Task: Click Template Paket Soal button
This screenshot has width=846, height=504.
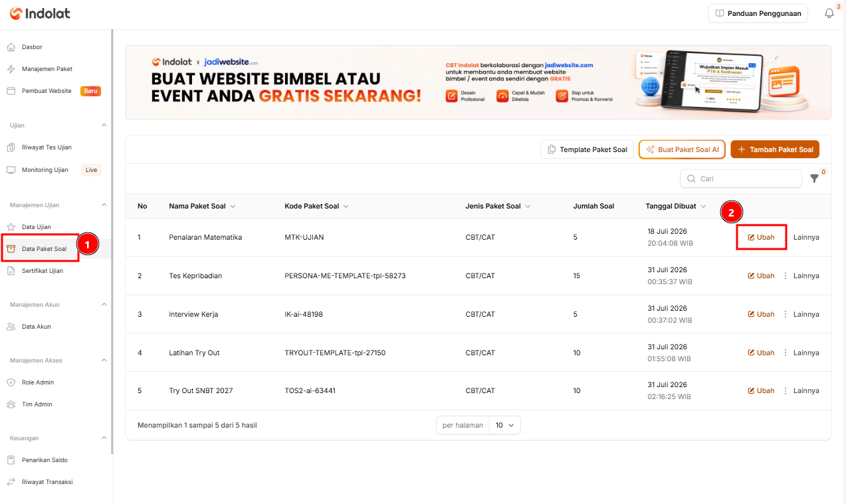Action: [x=587, y=149]
